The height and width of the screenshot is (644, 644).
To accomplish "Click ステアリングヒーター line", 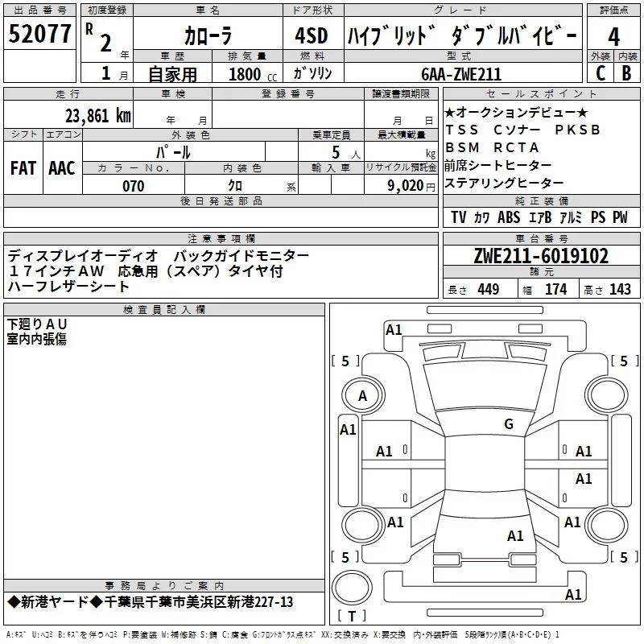I will pos(504,183).
